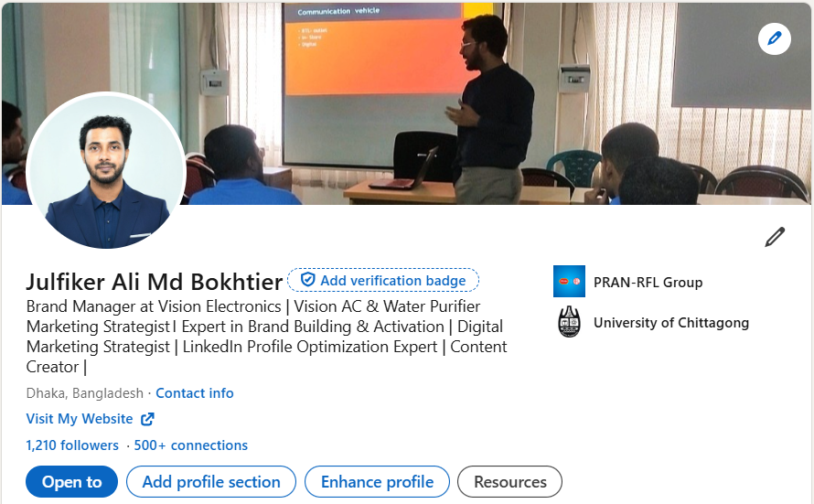Add verification badge to profile
Viewport: 814px width, 504px height.
pyautogui.click(x=383, y=280)
